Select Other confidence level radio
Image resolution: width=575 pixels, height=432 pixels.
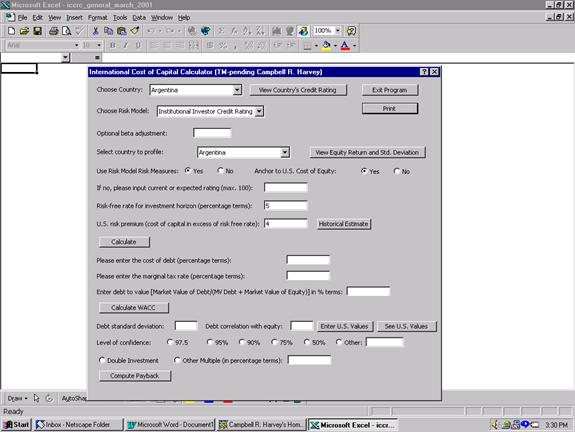pyautogui.click(x=338, y=342)
